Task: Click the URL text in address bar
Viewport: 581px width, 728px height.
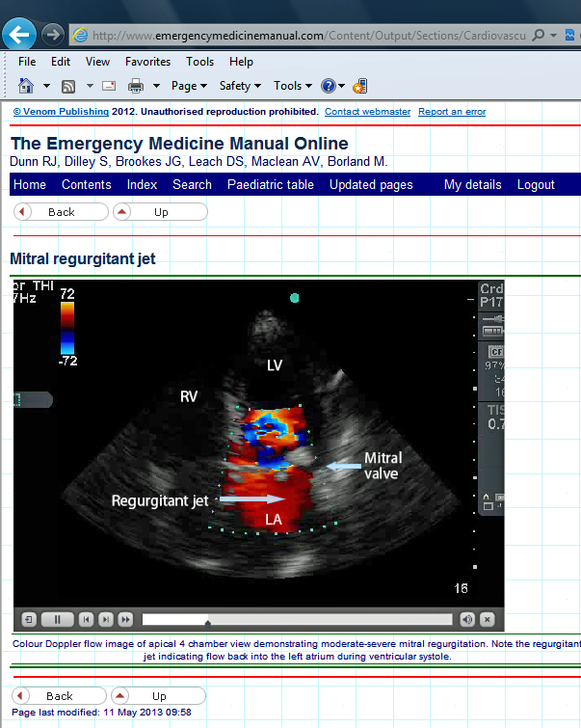Action: click(x=309, y=36)
